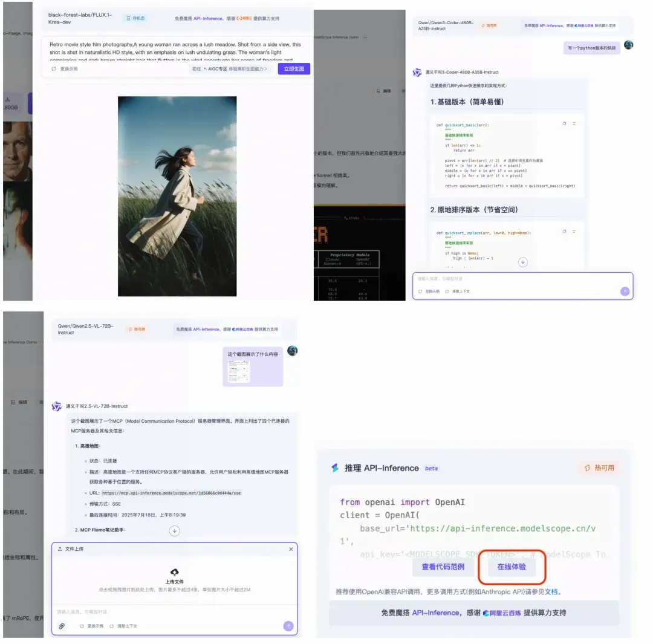Open the API-Inference link in the Qwen2.5-VL header
653x644 pixels.
pos(206,329)
